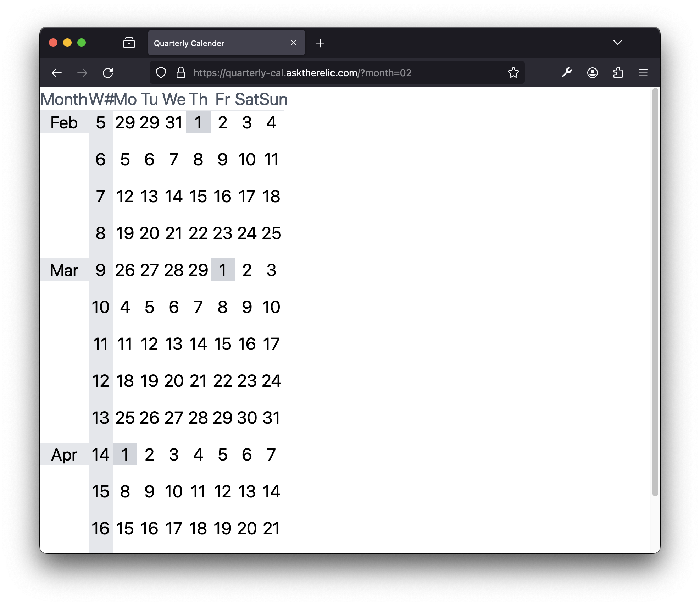Bookmark this page with the star
The width and height of the screenshot is (700, 606).
click(513, 73)
